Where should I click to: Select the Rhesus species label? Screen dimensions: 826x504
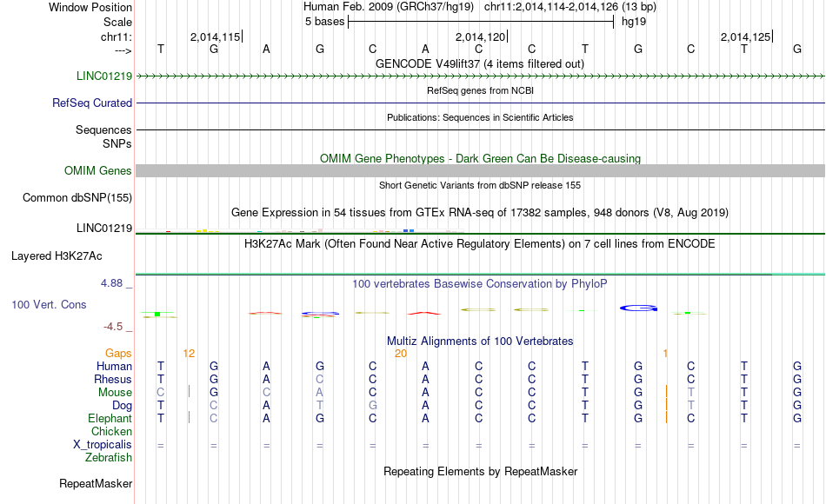pos(113,379)
